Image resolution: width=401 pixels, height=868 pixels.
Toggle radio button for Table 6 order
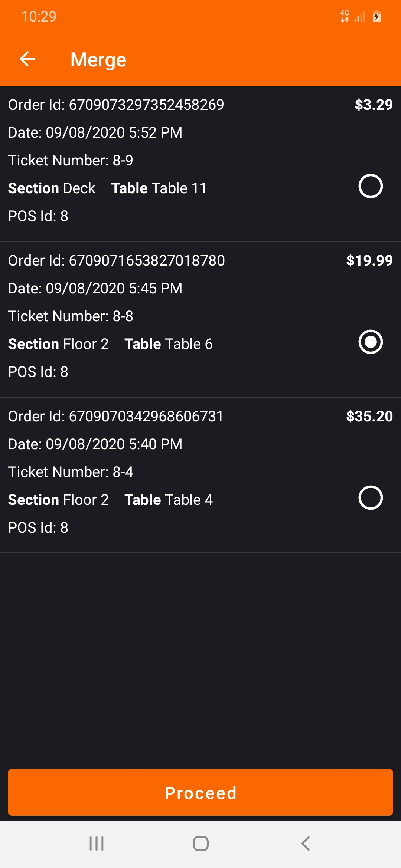[x=370, y=342]
